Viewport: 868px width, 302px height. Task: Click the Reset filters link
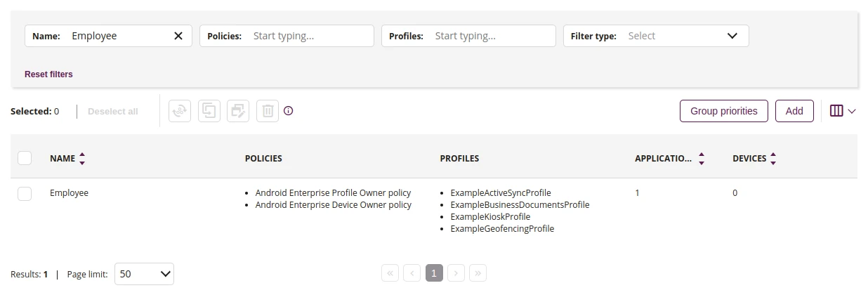pos(48,74)
